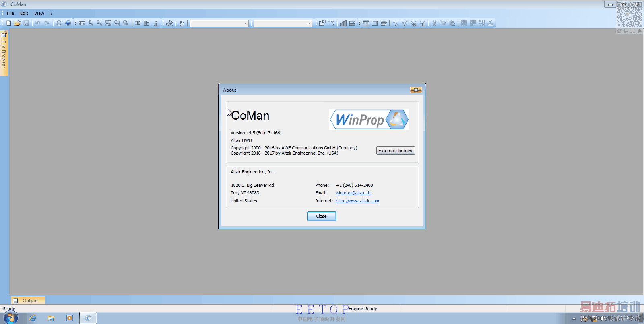Toggle the 3D view button
This screenshot has height=324, width=644.
138,23
